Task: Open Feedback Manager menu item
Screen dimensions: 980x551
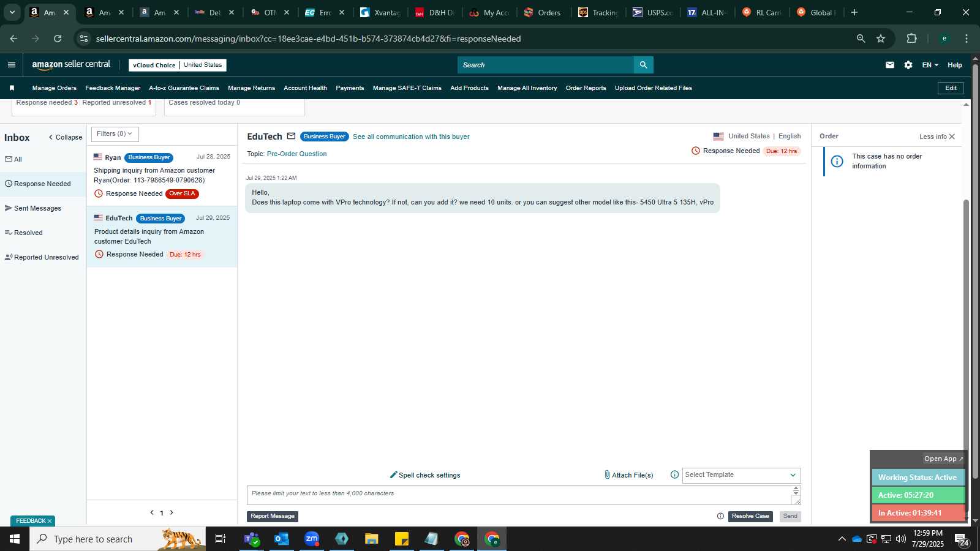Action: 113,88
